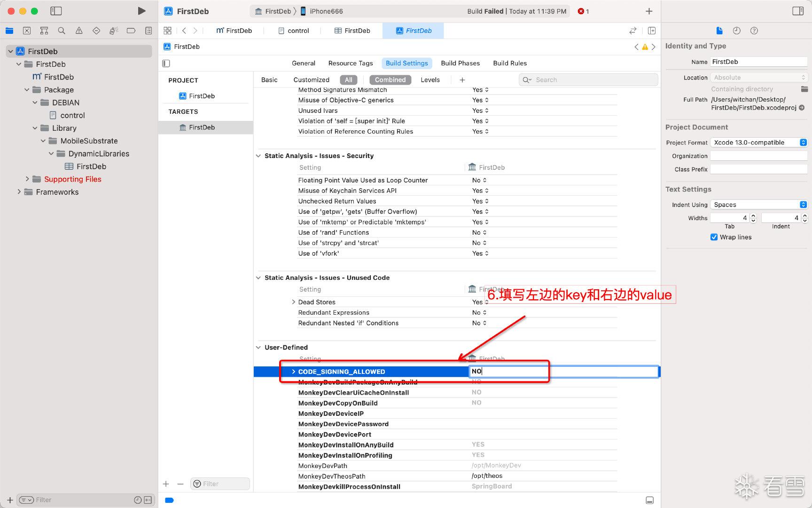Toggle the inspectors panel at top right

(798, 11)
